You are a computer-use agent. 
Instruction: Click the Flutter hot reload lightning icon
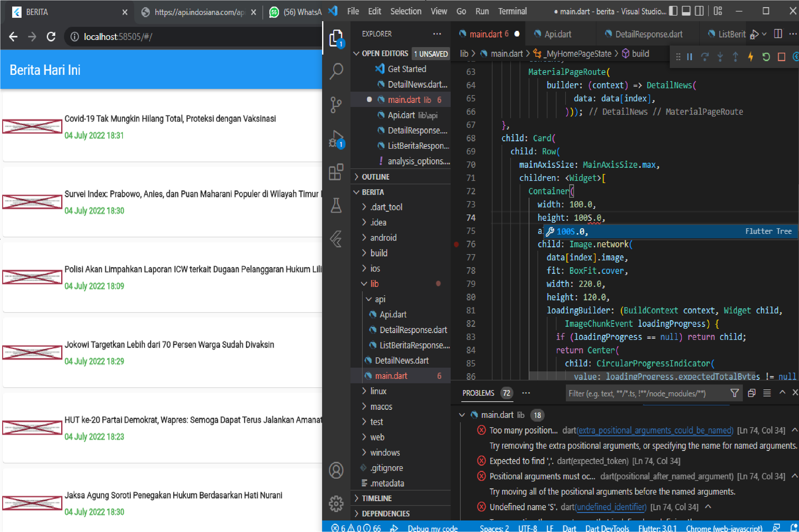point(750,57)
